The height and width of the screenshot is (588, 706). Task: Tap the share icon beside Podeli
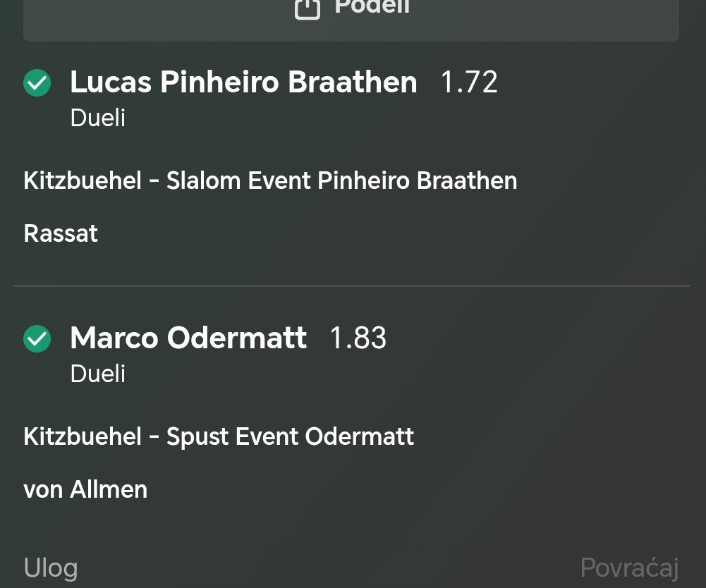(308, 9)
